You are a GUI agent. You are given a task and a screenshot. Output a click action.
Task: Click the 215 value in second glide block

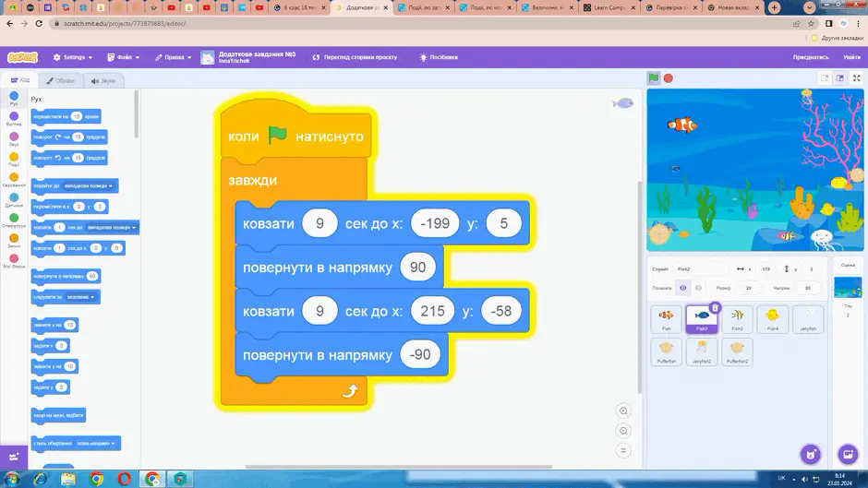(432, 311)
